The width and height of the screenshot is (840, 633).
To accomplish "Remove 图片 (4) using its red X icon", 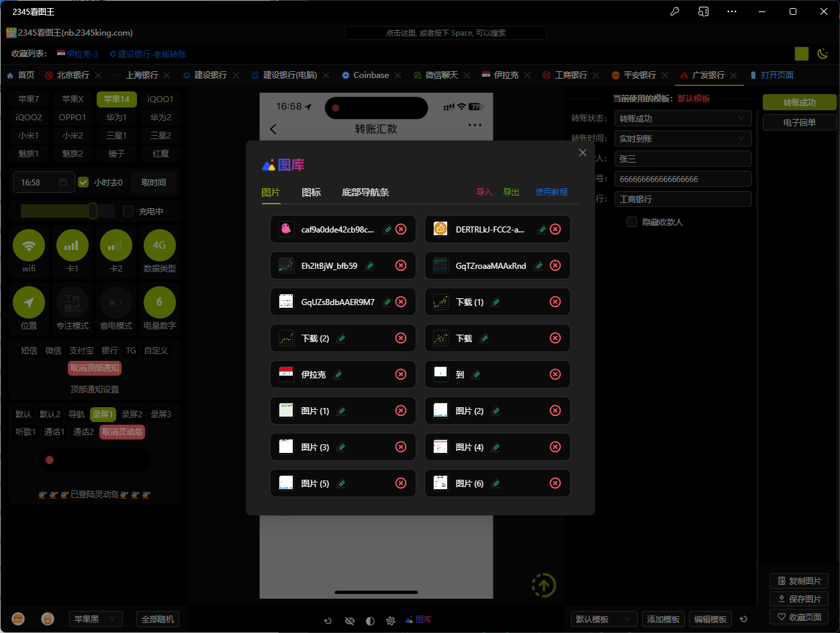I will (x=555, y=447).
